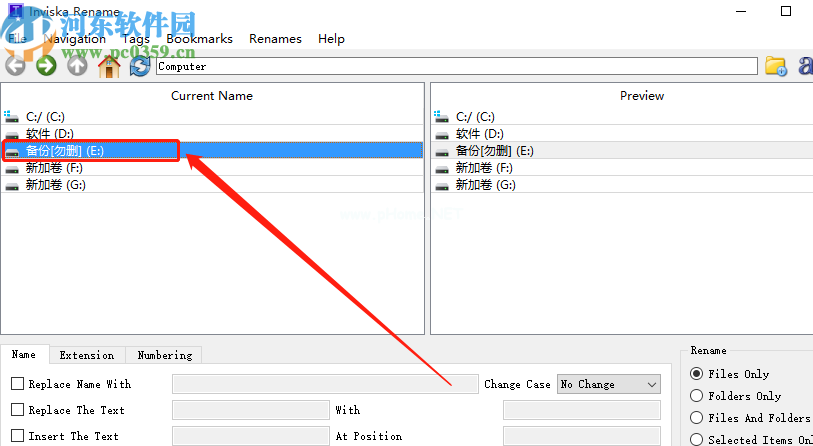Viewport: 813px width, 446px height.
Task: Click the Computer path address field
Action: click(456, 66)
